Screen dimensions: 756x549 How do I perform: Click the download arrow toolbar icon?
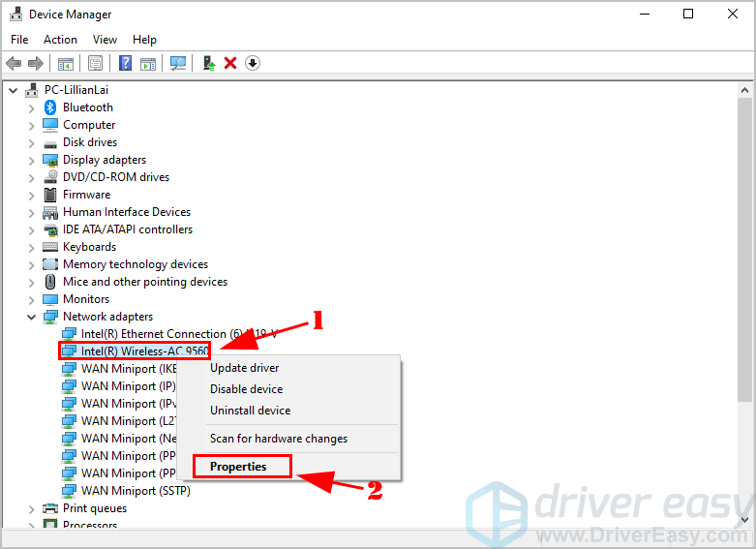pos(253,63)
